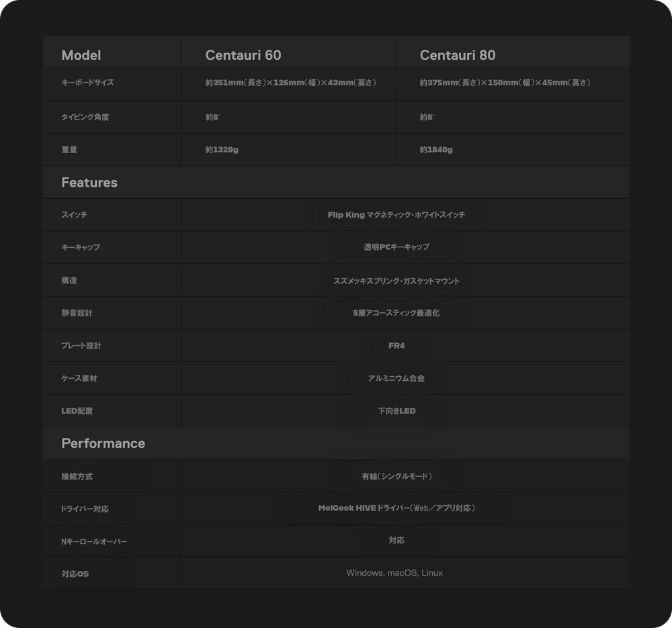Select the 5層アコースティック最適化 text
This screenshot has height=628, width=672.
point(396,313)
